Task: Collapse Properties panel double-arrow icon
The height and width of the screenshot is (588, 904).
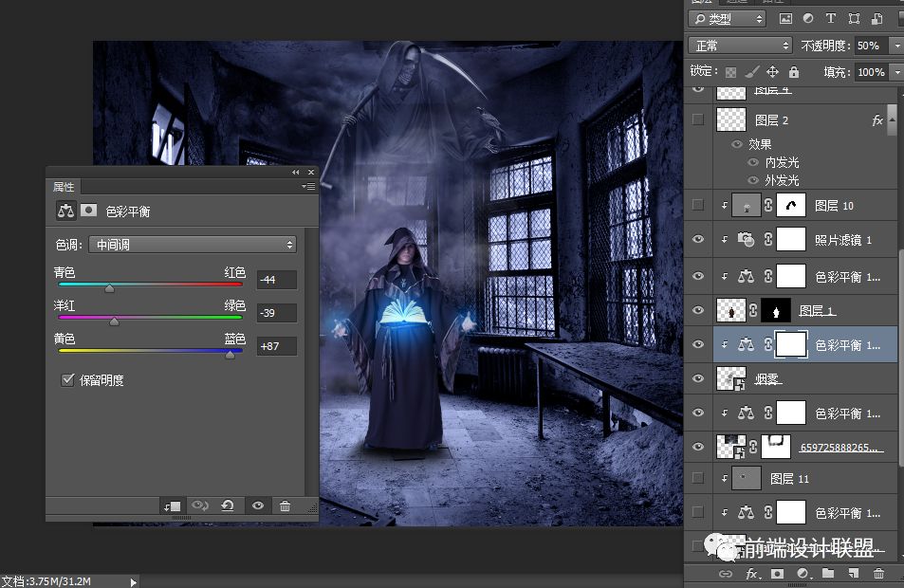Action: click(296, 173)
